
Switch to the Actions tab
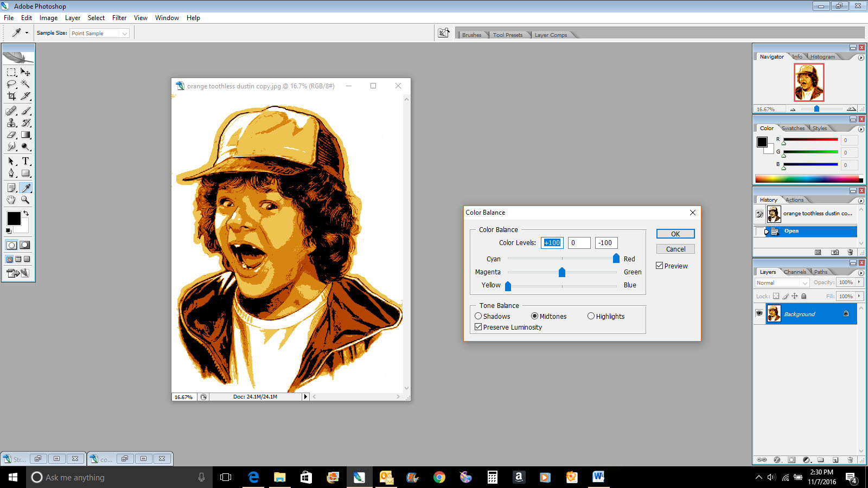(x=794, y=200)
